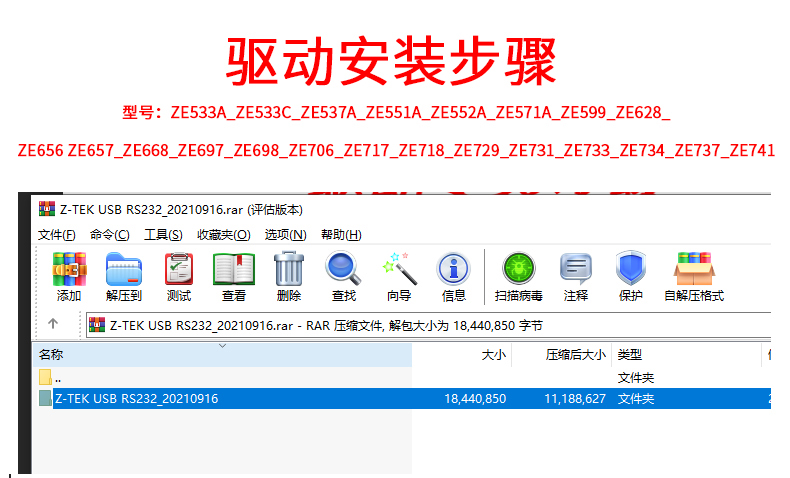This screenshot has width=790, height=478.
Task: Sort by Size (大小) column header
Action: point(462,355)
